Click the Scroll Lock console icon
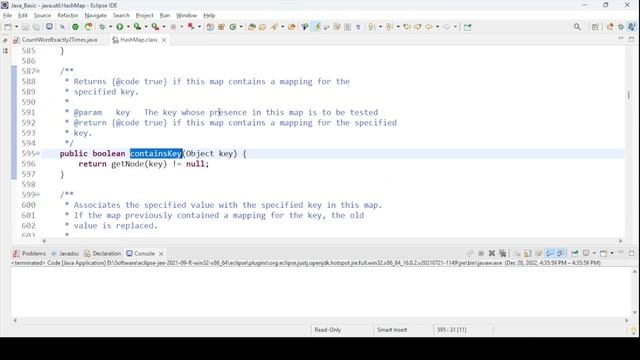 (x=527, y=253)
